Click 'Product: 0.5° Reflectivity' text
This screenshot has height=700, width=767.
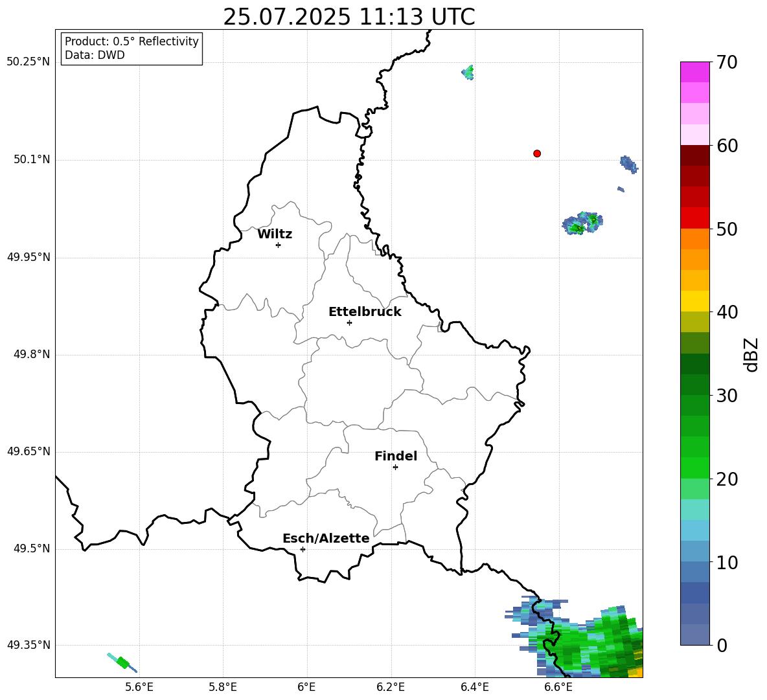coord(132,41)
